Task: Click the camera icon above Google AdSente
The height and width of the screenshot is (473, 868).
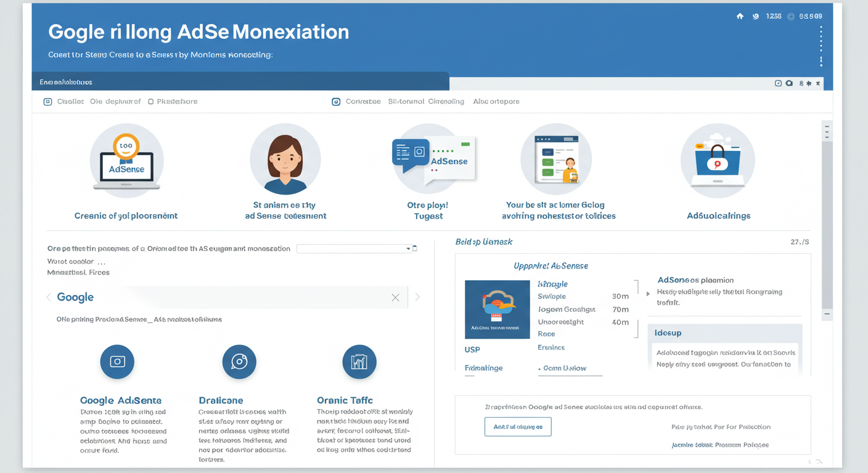Action: click(117, 362)
